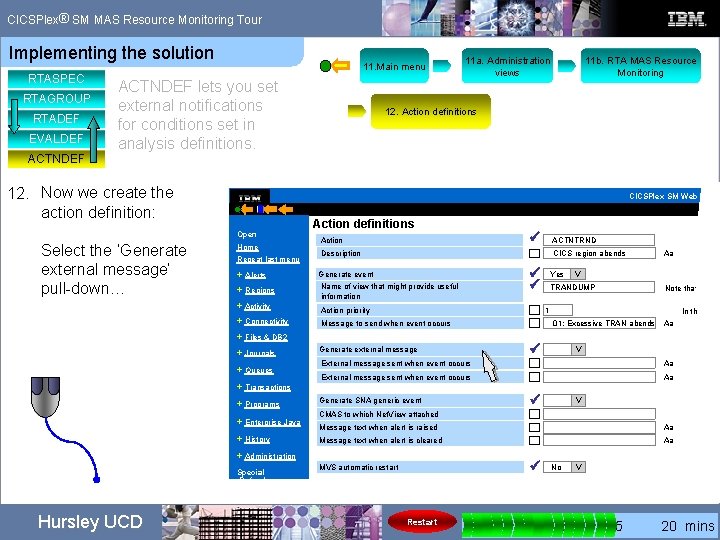Click the Aa icon beside Message text when alert is cleared
720x540 pixels.
click(668, 440)
